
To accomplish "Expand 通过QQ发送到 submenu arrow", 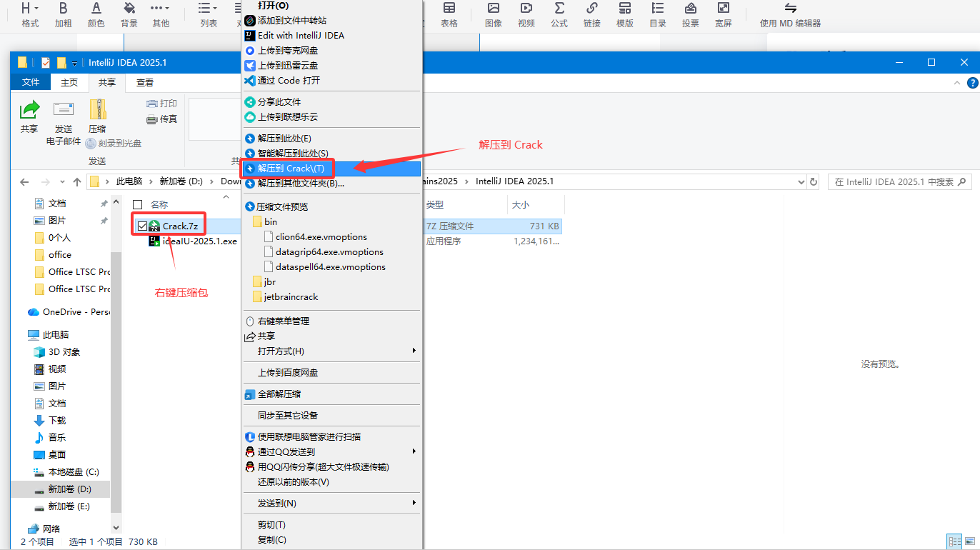I will (414, 451).
